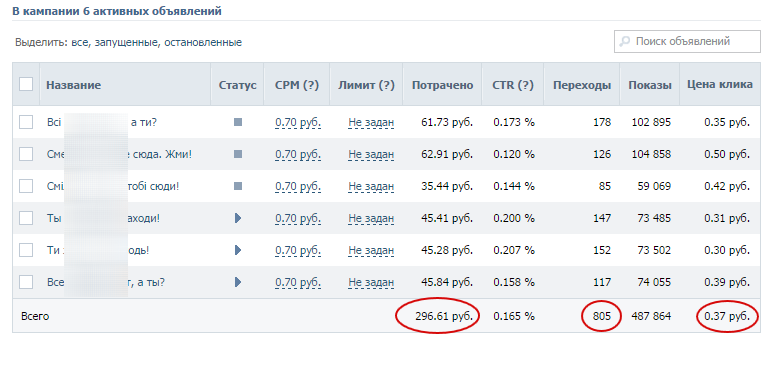The height and width of the screenshot is (366, 781).
Task: Click impressions value '59 069'
Action: pyautogui.click(x=655, y=186)
